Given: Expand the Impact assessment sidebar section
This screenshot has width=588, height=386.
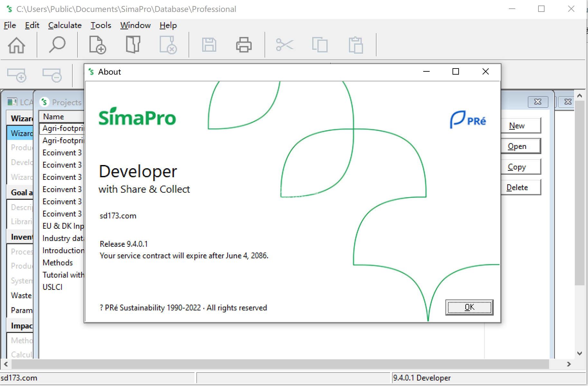Looking at the screenshot, I should pyautogui.click(x=21, y=326).
